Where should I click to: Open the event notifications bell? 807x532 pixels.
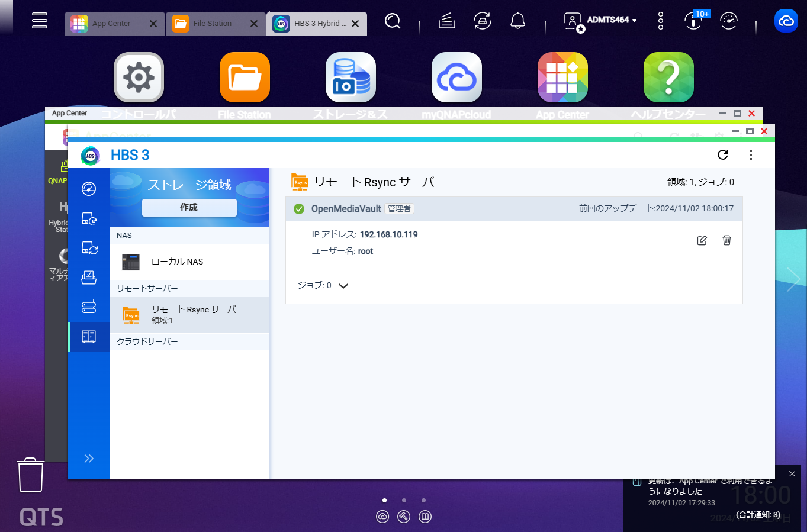coord(518,21)
